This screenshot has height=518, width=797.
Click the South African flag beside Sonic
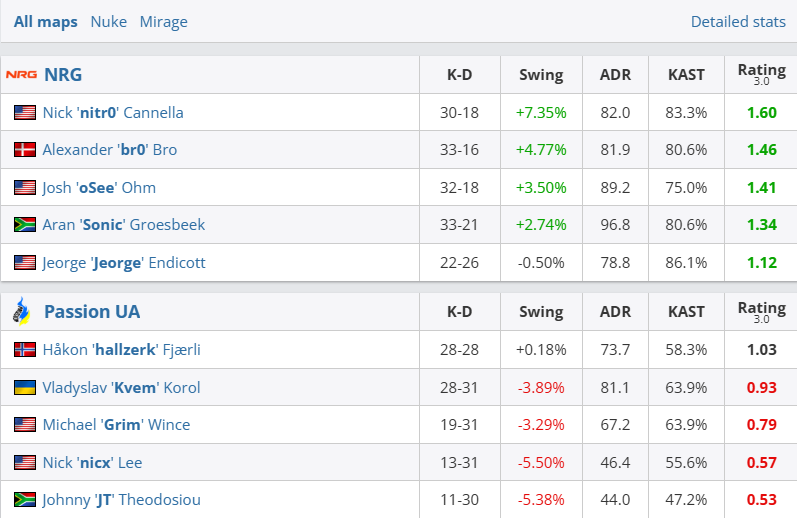[25, 225]
